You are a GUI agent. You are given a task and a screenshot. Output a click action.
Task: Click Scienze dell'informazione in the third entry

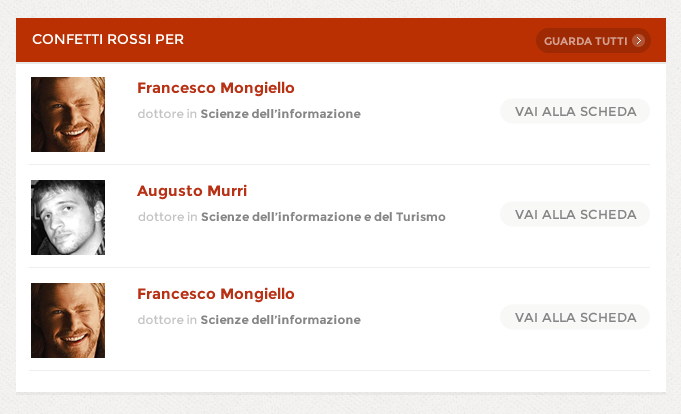(281, 320)
